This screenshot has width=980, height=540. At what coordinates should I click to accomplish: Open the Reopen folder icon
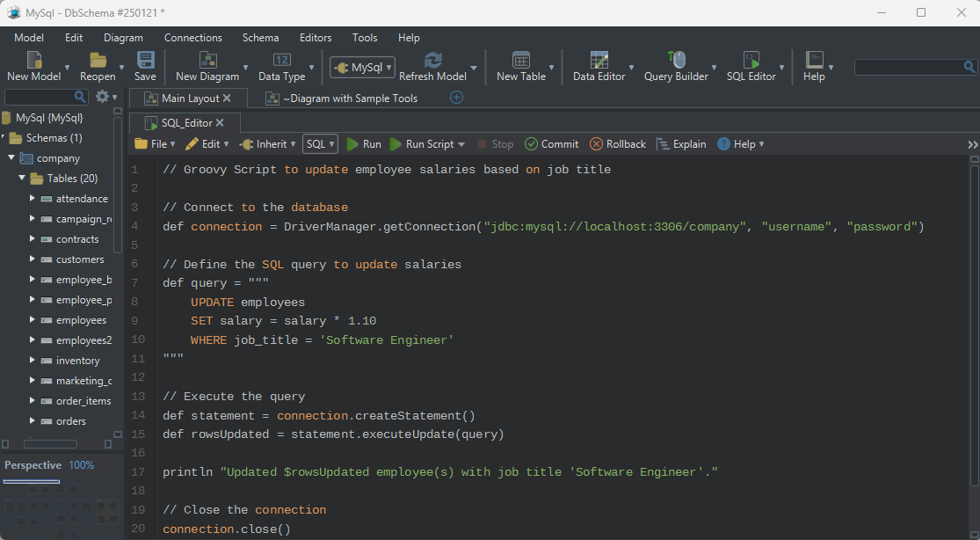click(98, 60)
